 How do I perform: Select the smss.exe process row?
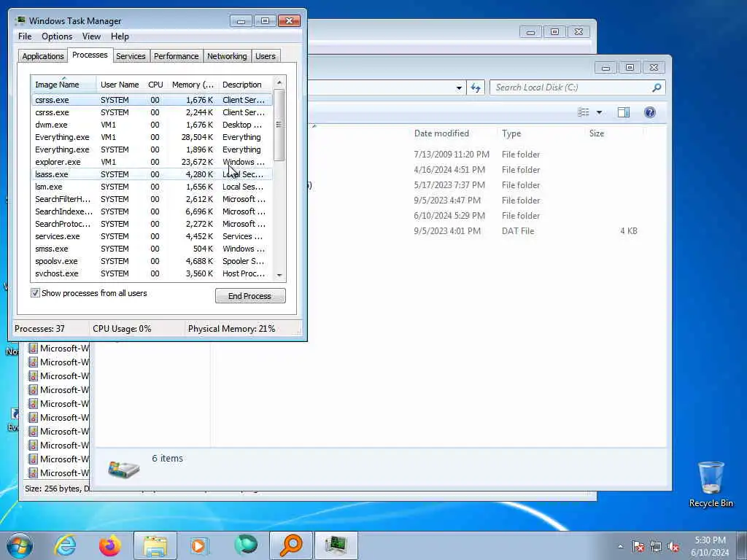152,249
